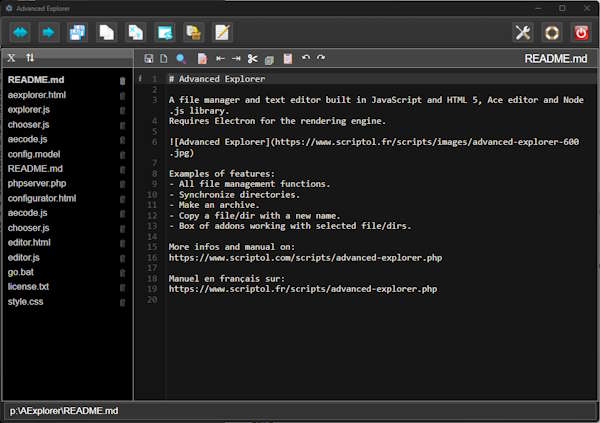Click the 'Requires Electron for the rendering engine.' line
This screenshot has width=600, height=423.
(277, 121)
